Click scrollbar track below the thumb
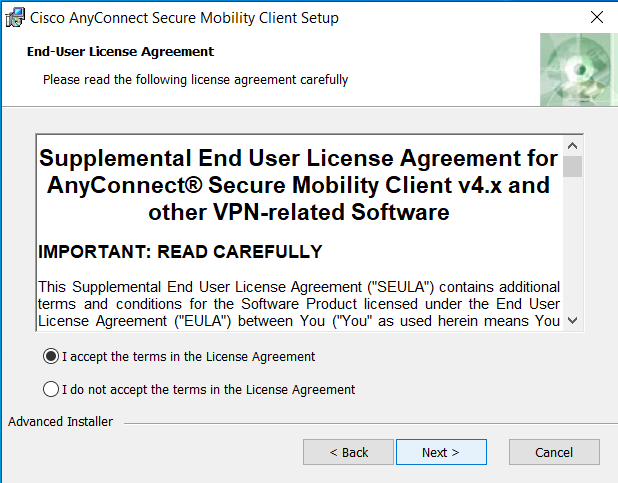 (x=572, y=244)
